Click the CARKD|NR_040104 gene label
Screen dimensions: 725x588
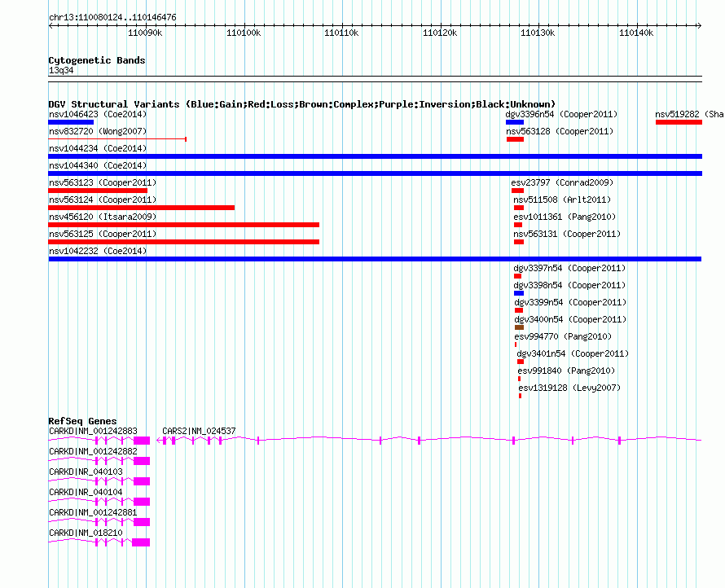click(86, 492)
